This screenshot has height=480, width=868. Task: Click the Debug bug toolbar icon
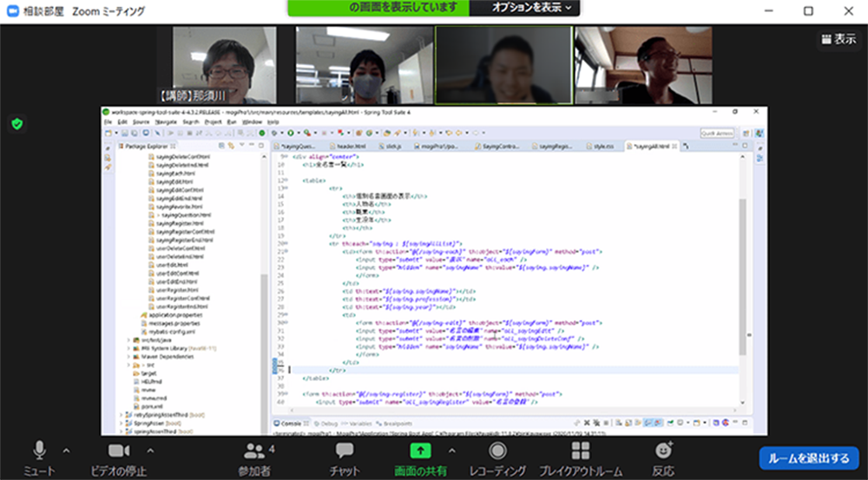pos(274,133)
